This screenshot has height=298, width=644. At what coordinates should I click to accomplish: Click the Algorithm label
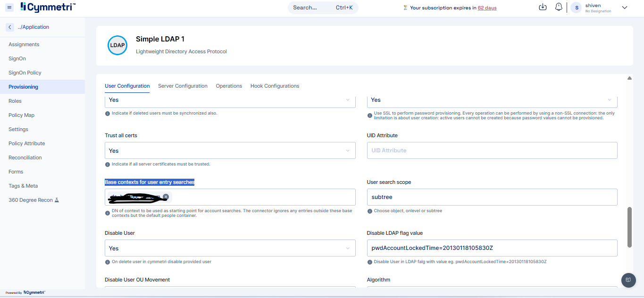[378, 280]
